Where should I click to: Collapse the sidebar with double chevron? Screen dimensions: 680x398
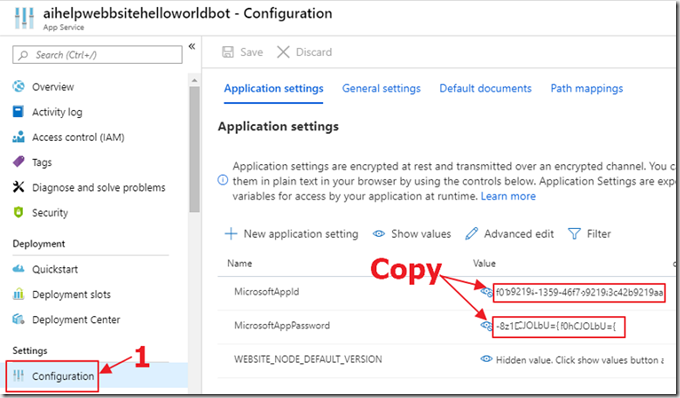pyautogui.click(x=192, y=46)
